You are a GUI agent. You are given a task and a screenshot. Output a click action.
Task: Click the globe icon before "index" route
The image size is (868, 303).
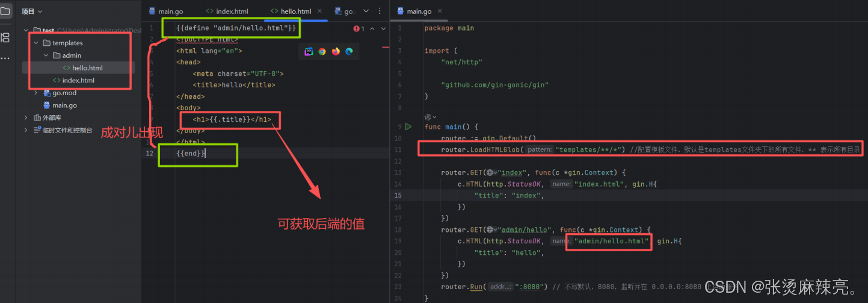pos(491,172)
